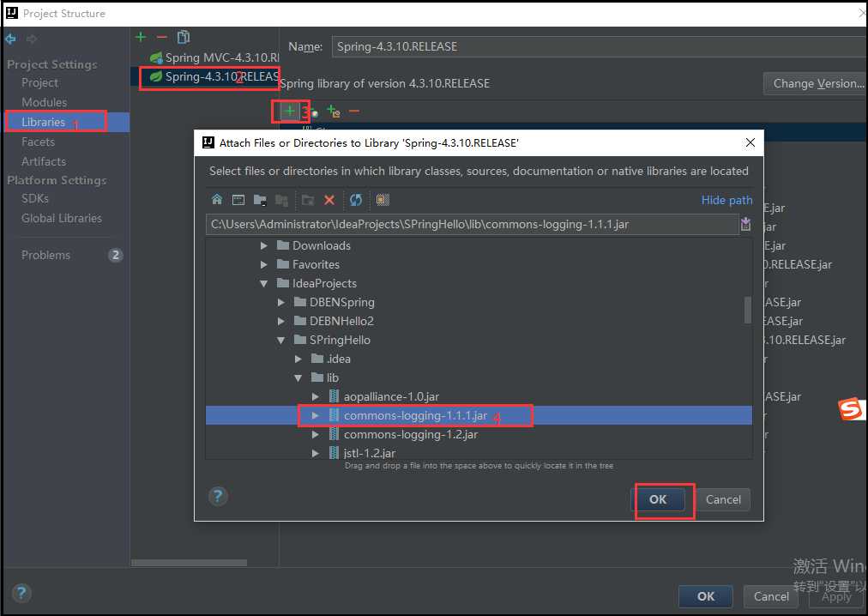Expand the Downloads folder
This screenshot has width=868, height=616.
(264, 245)
